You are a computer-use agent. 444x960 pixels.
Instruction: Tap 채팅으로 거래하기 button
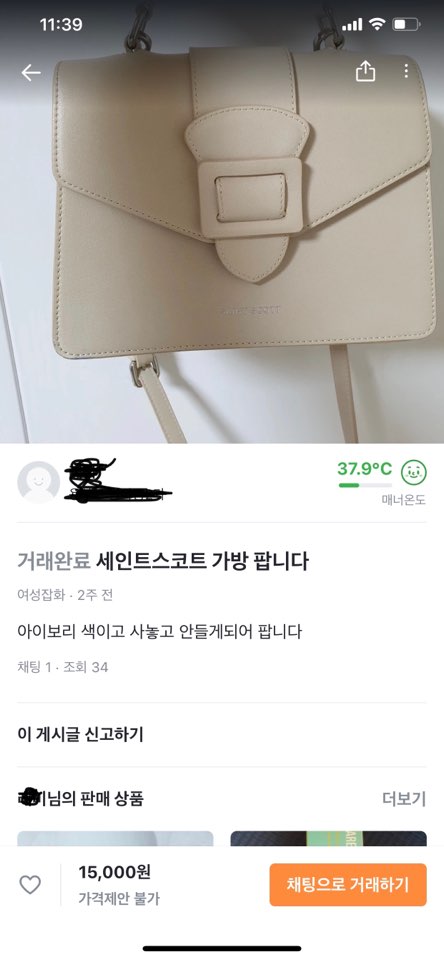[348, 885]
